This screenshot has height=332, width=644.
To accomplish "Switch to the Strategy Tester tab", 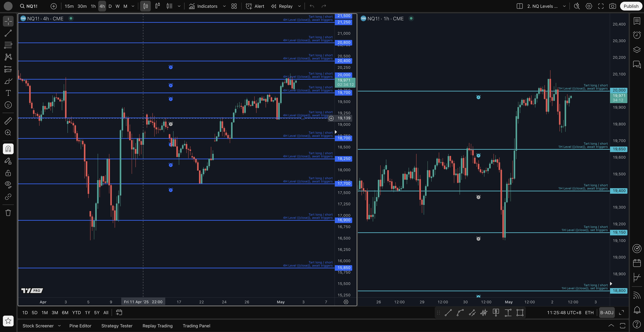I will pyautogui.click(x=117, y=326).
